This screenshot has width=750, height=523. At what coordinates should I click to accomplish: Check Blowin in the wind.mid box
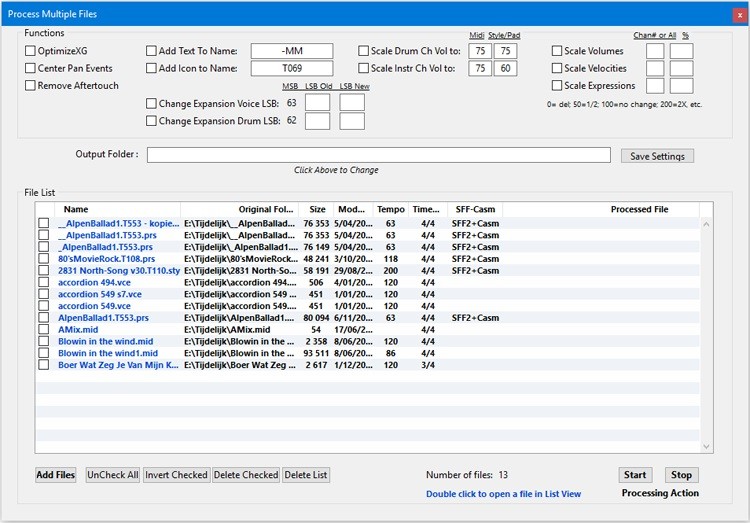[x=44, y=341]
